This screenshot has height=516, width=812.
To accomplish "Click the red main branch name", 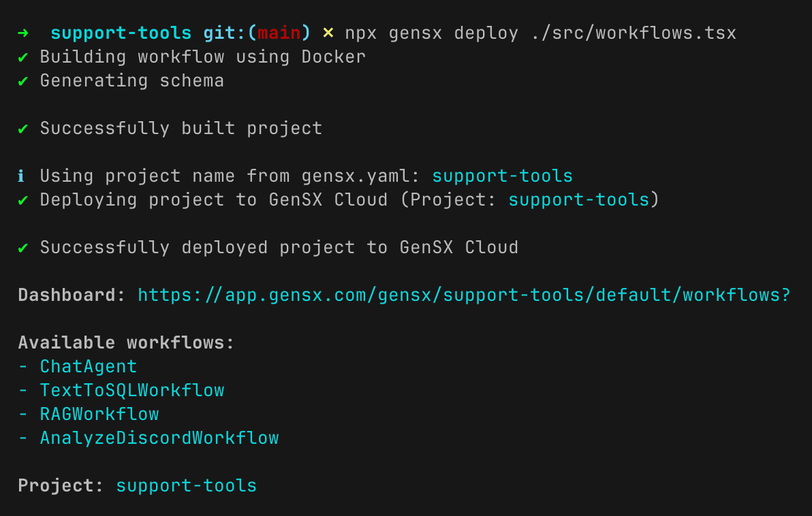I will pos(279,33).
